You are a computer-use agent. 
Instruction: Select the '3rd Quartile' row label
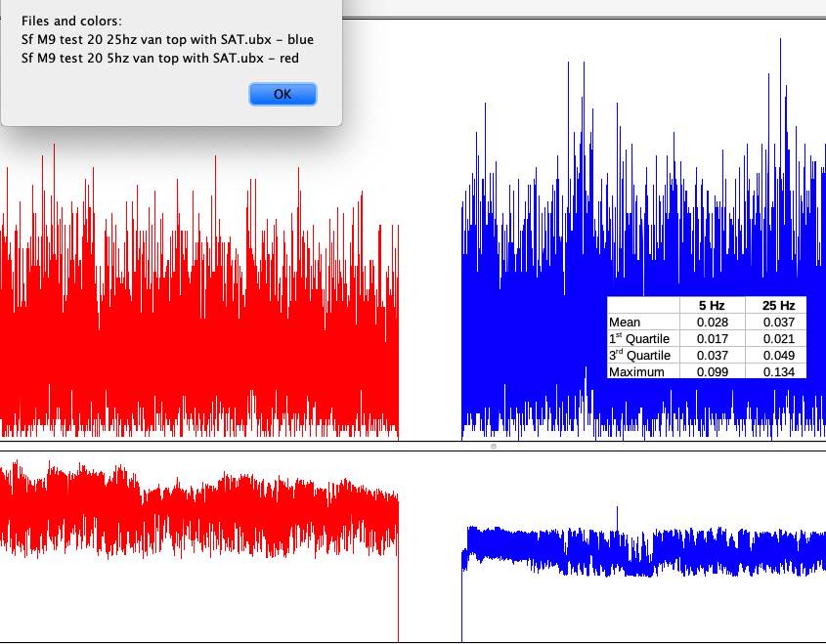(638, 356)
